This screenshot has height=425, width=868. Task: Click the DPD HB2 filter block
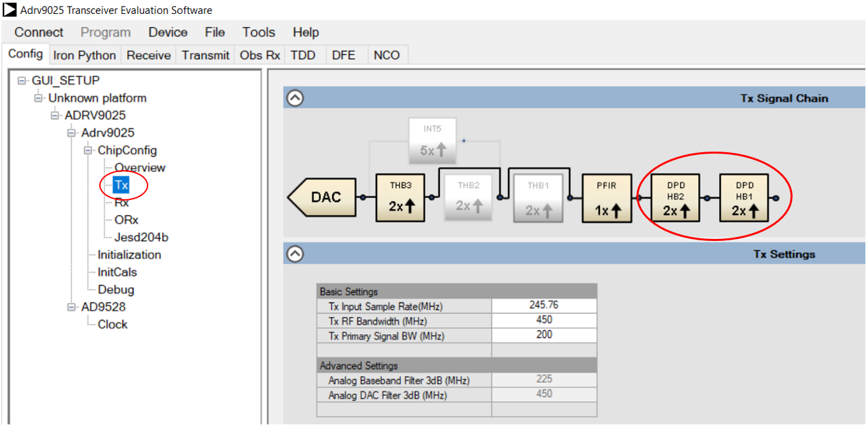pos(675,197)
